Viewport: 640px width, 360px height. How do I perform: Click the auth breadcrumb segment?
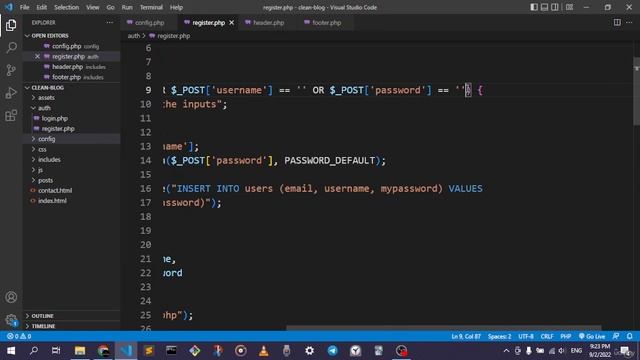click(x=133, y=36)
